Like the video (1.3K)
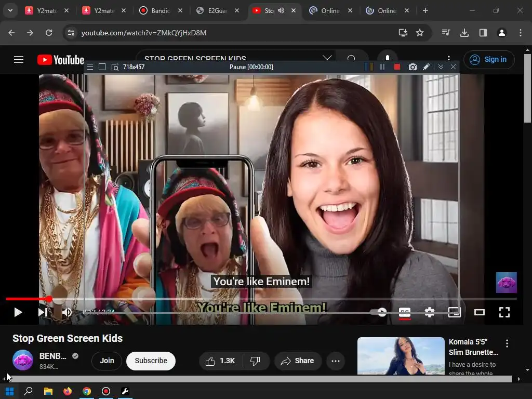Image resolution: width=532 pixels, height=399 pixels. pyautogui.click(x=220, y=361)
